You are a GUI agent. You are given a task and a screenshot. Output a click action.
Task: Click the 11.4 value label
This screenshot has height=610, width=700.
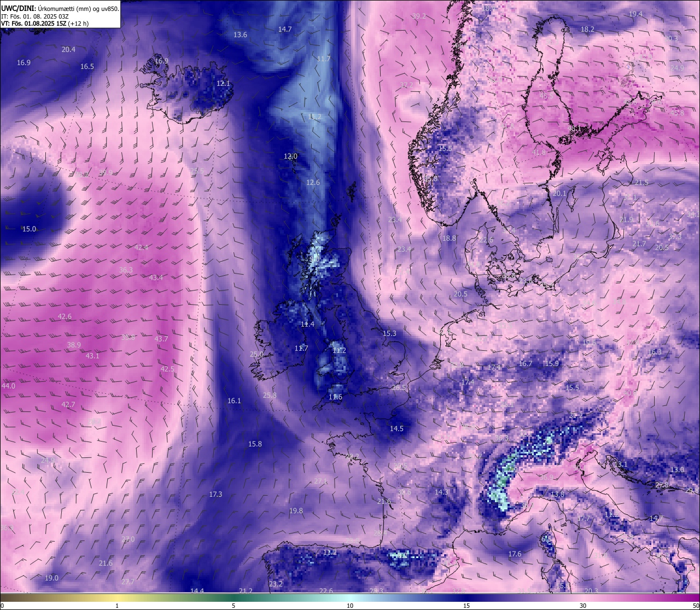(x=307, y=324)
